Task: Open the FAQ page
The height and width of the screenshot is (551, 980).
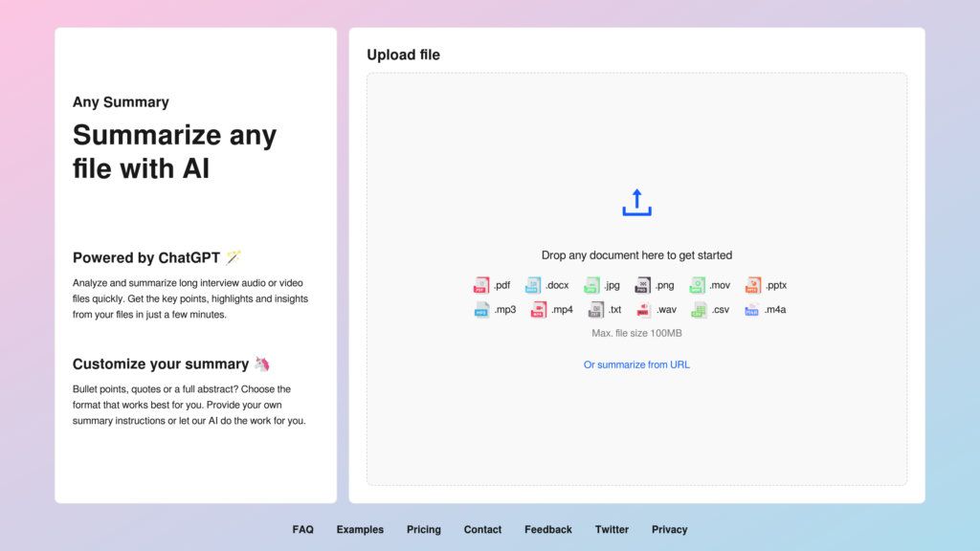Action: (x=302, y=529)
